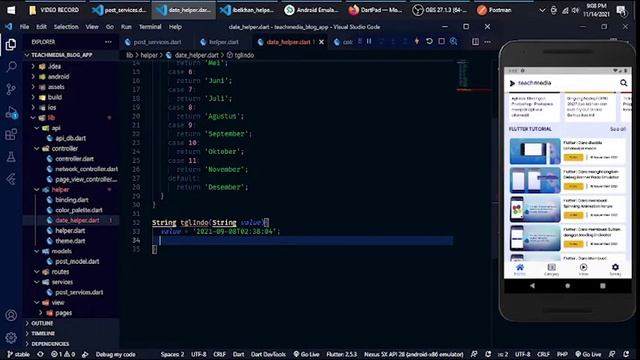Open the widget inspector magnifier icon
The height and width of the screenshot is (360, 640).
click(x=453, y=41)
